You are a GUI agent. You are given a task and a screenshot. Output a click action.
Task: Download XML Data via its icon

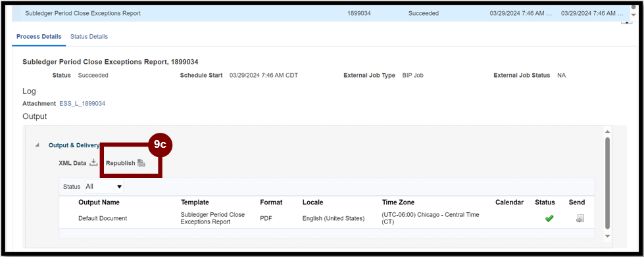tap(93, 162)
